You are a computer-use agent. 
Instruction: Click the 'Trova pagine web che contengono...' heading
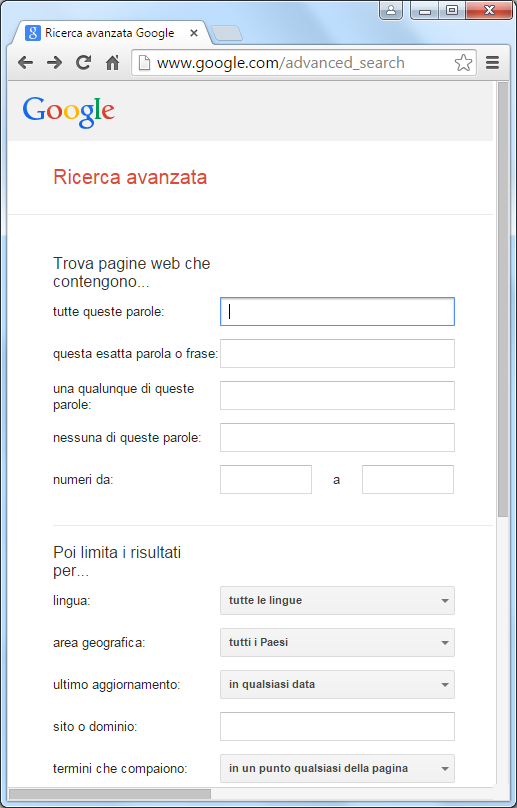point(131,273)
